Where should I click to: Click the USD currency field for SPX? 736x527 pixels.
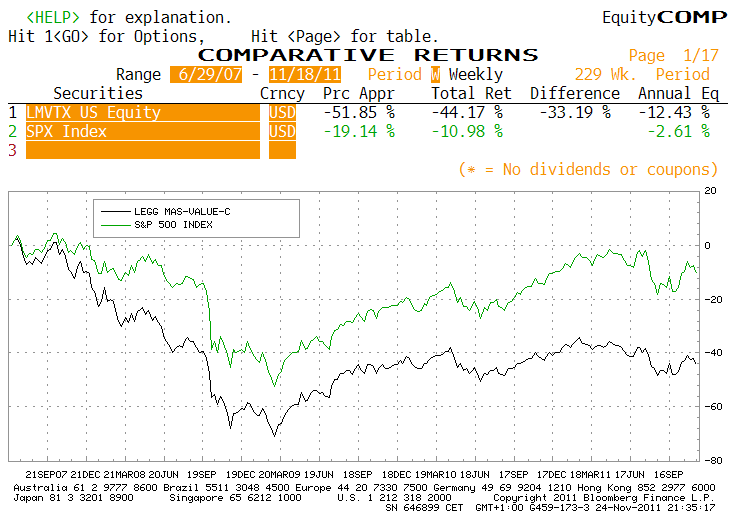pos(282,131)
